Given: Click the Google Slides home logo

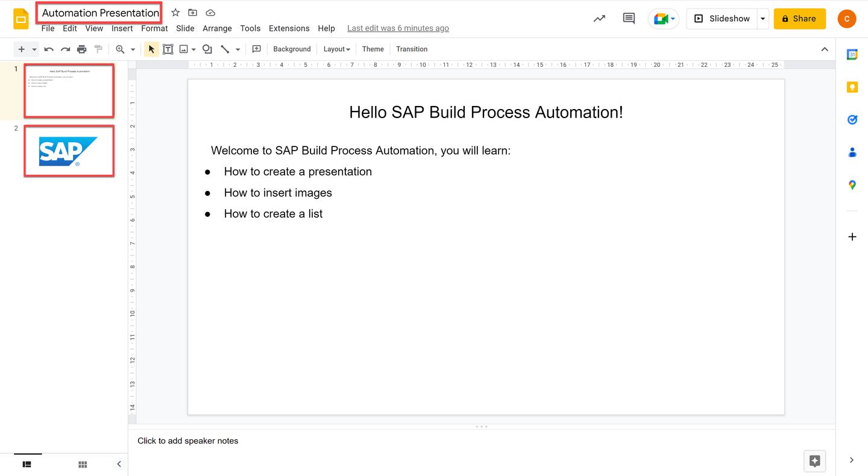Looking at the screenshot, I should [21, 19].
